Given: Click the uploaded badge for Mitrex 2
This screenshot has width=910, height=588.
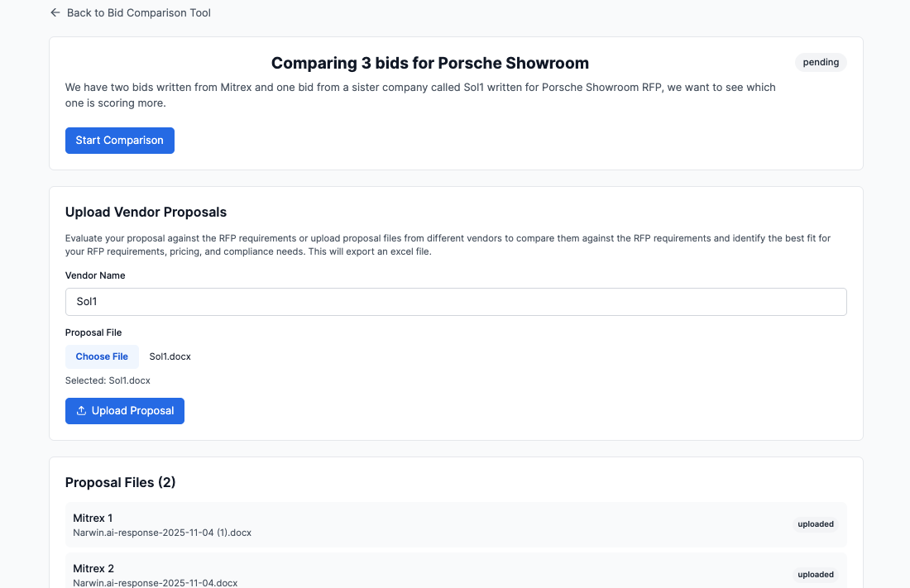Looking at the screenshot, I should [815, 575].
